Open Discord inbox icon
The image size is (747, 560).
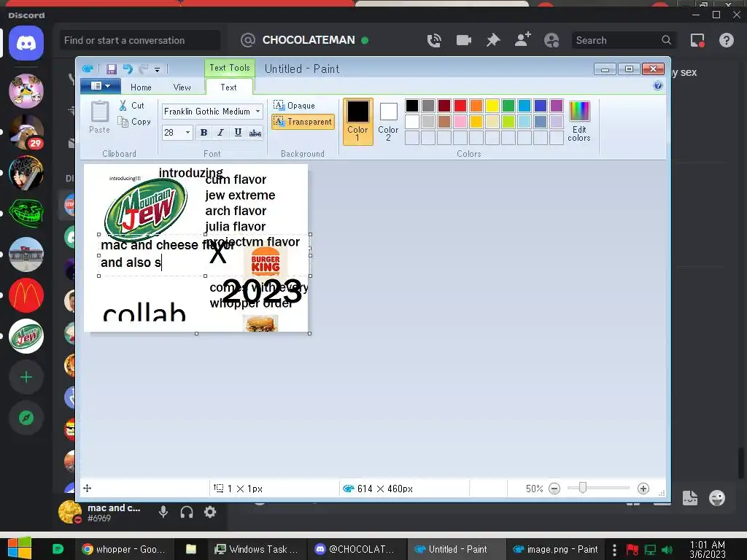pyautogui.click(x=697, y=41)
